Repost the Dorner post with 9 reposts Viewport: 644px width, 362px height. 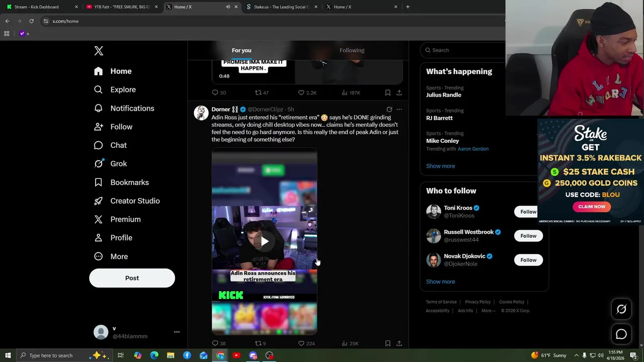[260, 343]
